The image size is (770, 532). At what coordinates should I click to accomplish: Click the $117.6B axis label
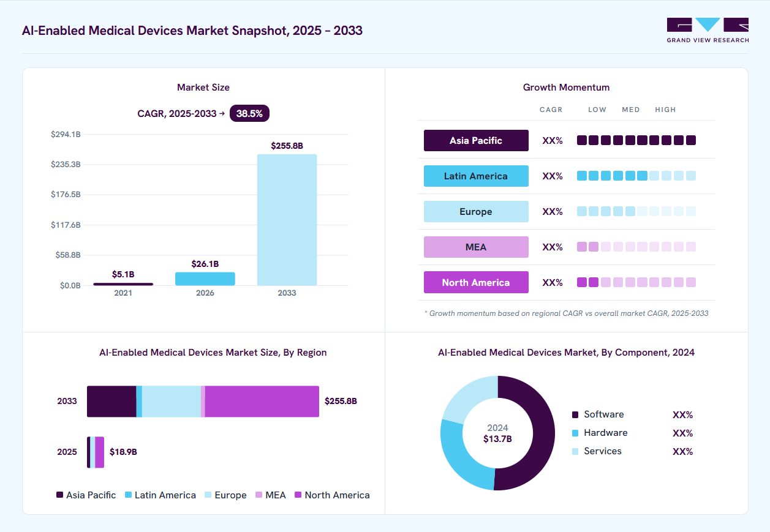66,225
